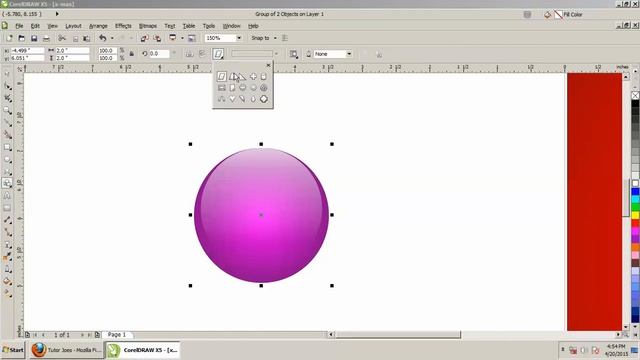Image resolution: width=640 pixels, height=360 pixels.
Task: Cut selection with the scissors icon
Action: (62, 38)
